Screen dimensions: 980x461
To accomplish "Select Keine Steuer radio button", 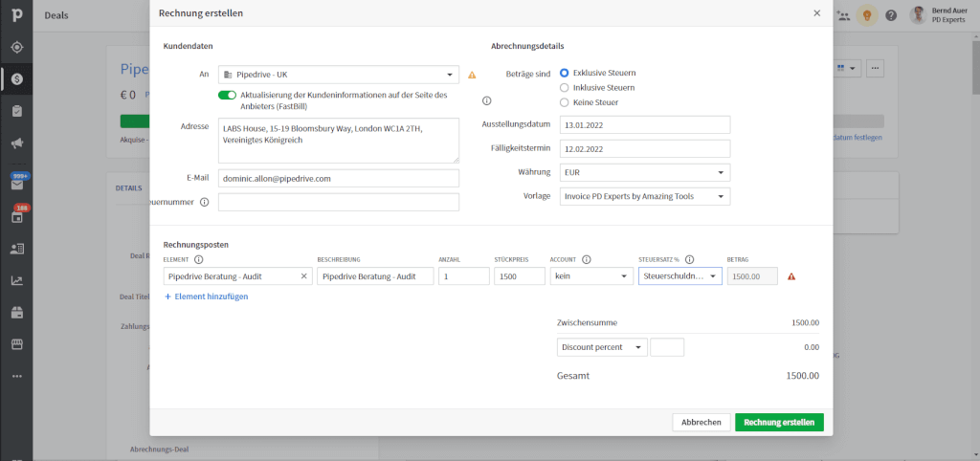I will click(x=565, y=102).
